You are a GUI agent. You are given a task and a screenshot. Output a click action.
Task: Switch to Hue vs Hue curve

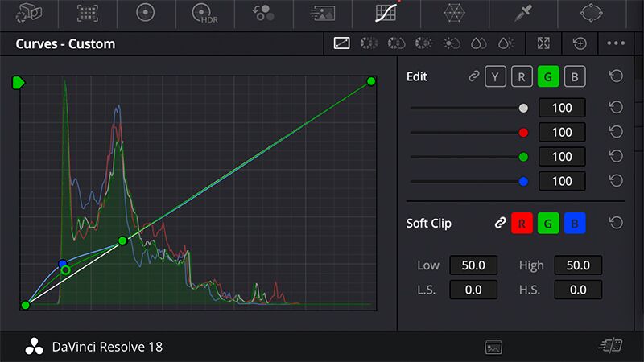[x=369, y=44]
